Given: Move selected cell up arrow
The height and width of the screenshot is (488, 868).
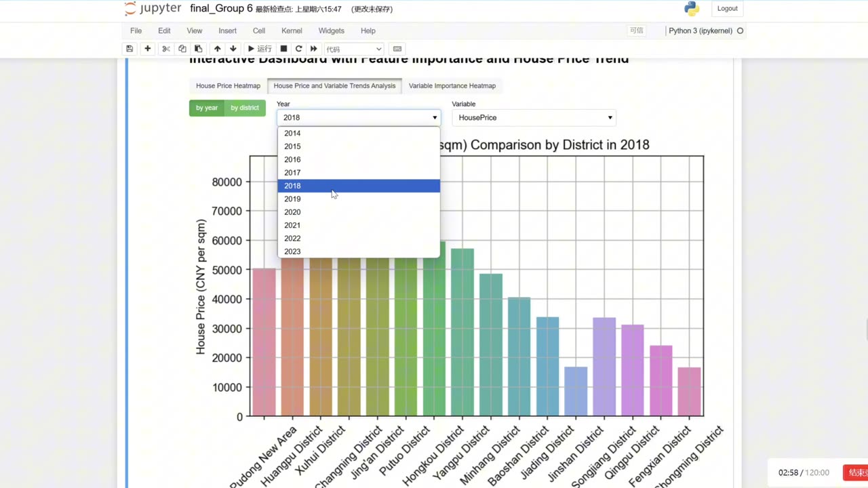Looking at the screenshot, I should 217,49.
